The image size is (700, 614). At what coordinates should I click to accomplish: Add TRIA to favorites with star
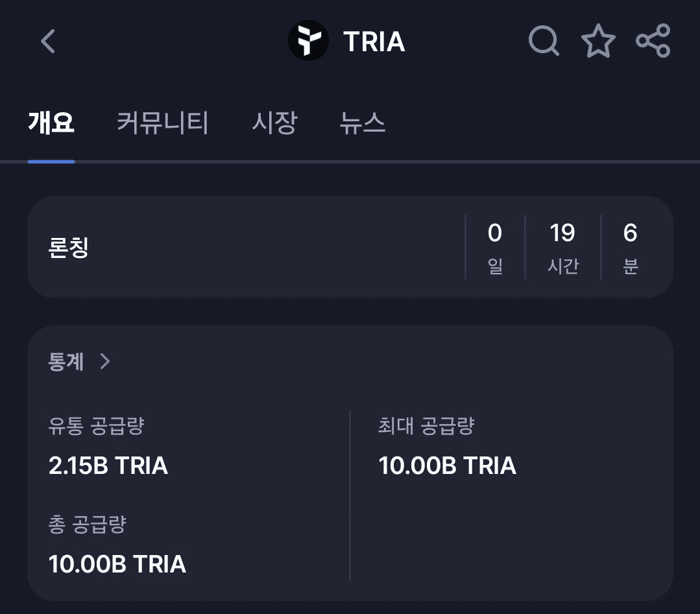pyautogui.click(x=597, y=41)
